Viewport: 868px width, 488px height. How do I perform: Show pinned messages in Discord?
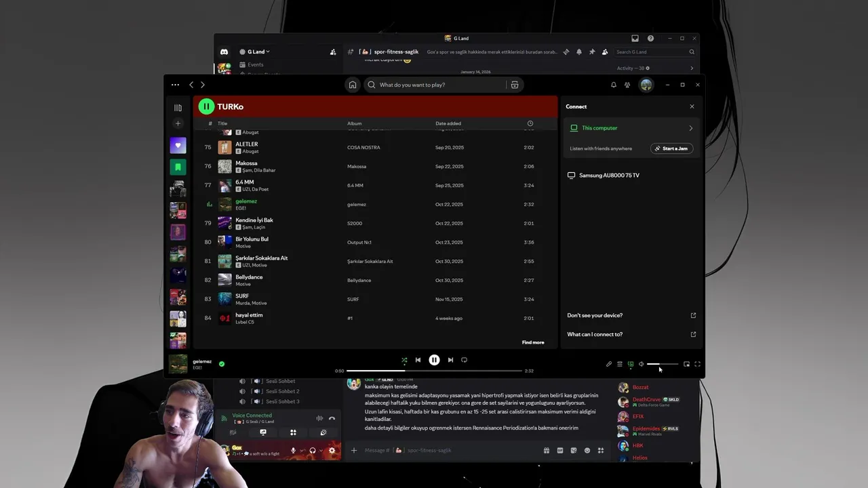pos(592,52)
